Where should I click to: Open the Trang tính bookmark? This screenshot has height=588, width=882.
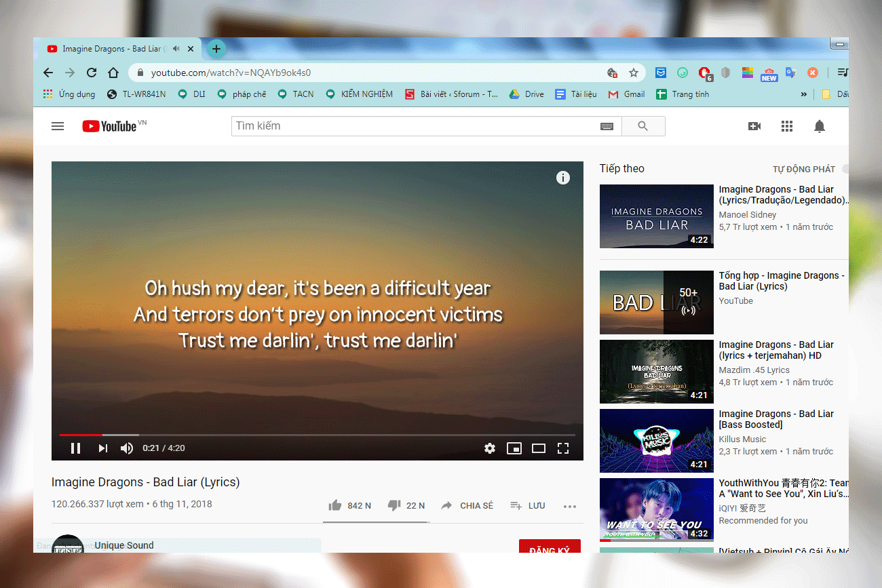coord(683,94)
